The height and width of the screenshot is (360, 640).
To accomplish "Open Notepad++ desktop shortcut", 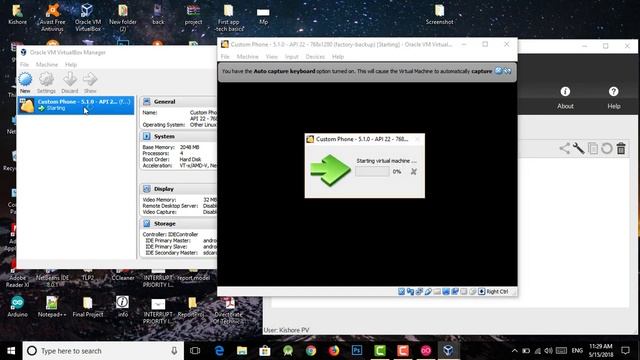I will click(52, 307).
